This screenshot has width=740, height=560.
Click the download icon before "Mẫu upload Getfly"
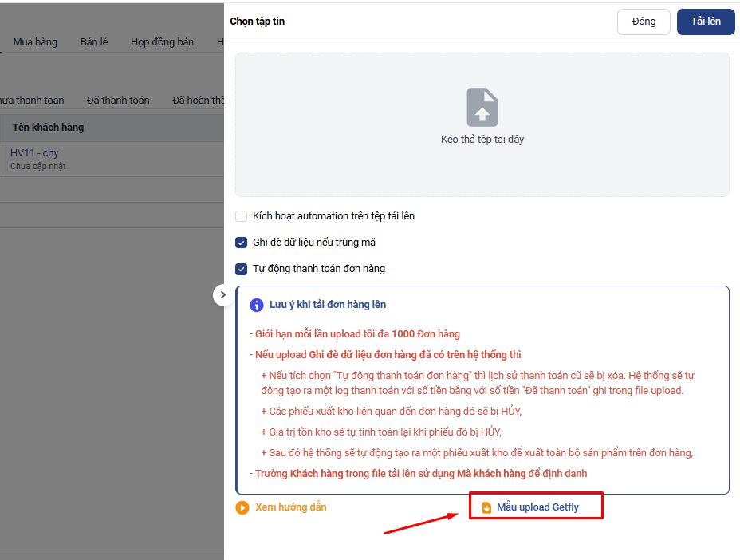[x=486, y=507]
